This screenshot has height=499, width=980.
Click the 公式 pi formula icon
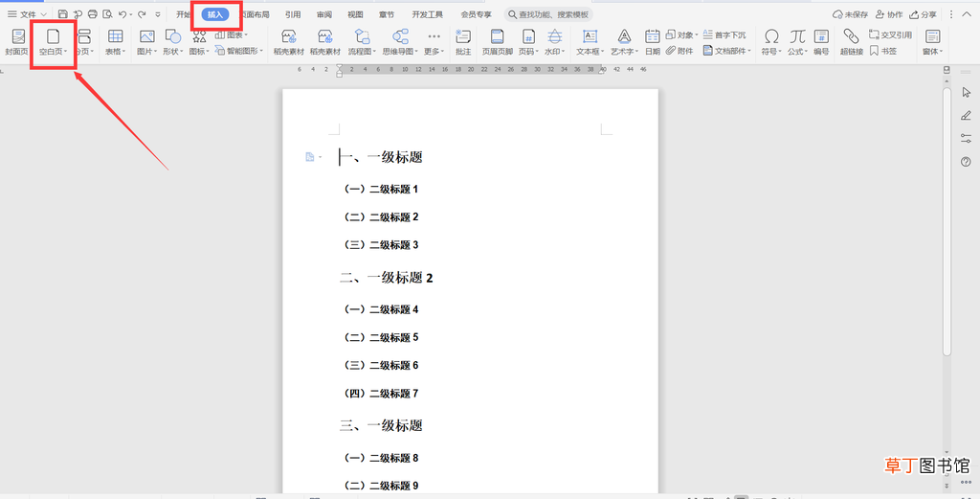(797, 36)
